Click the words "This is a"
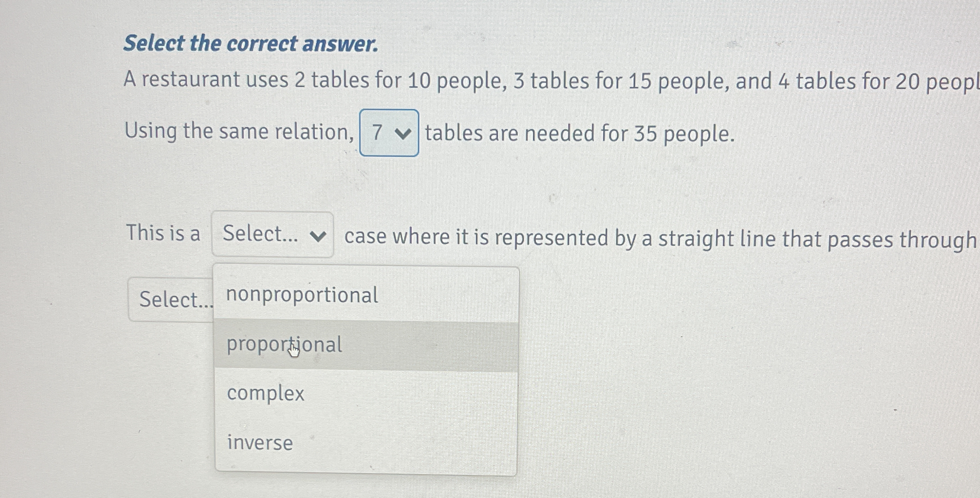 (163, 233)
